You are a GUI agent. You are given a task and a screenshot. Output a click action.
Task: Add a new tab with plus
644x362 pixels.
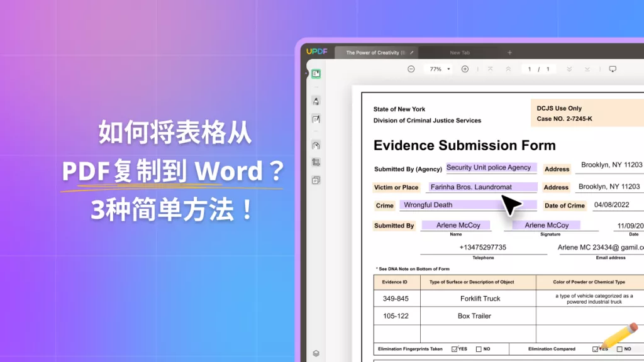(509, 53)
